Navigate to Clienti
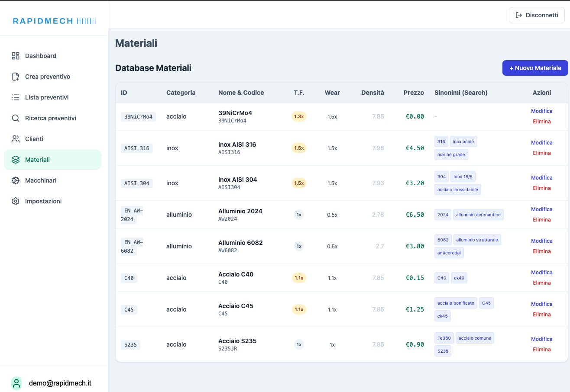This screenshot has width=570, height=392. pyautogui.click(x=52, y=139)
